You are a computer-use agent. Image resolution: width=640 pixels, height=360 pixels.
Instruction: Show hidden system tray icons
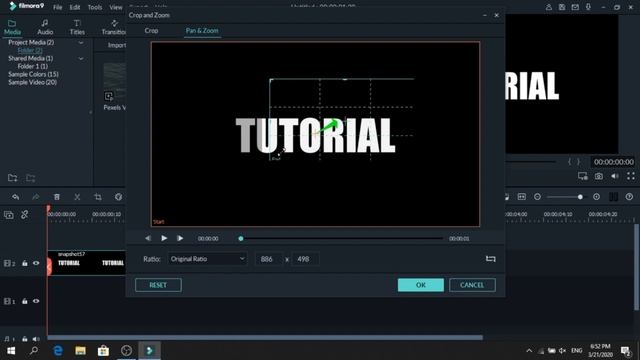pyautogui.click(x=529, y=351)
